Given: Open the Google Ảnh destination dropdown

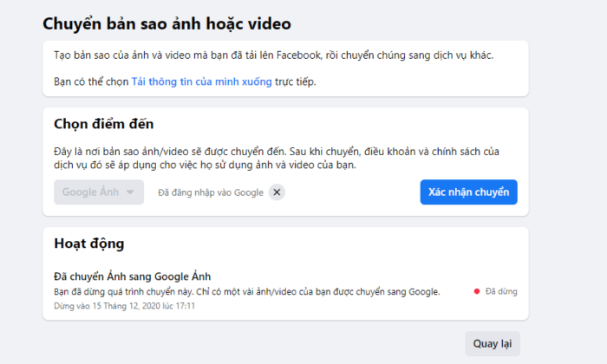Looking at the screenshot, I should click(x=99, y=192).
